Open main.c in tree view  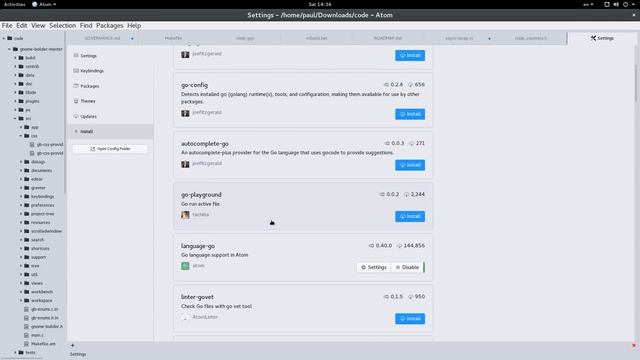tap(37, 335)
